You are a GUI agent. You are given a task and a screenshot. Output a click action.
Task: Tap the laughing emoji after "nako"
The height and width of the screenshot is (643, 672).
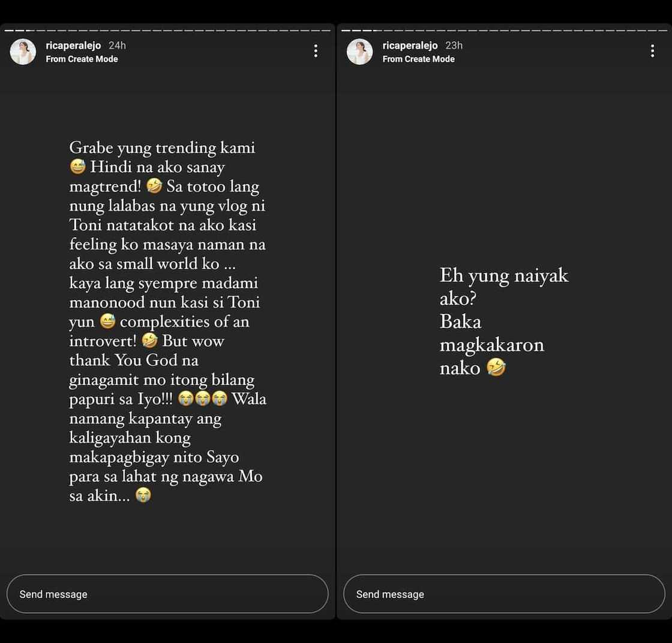(496, 367)
